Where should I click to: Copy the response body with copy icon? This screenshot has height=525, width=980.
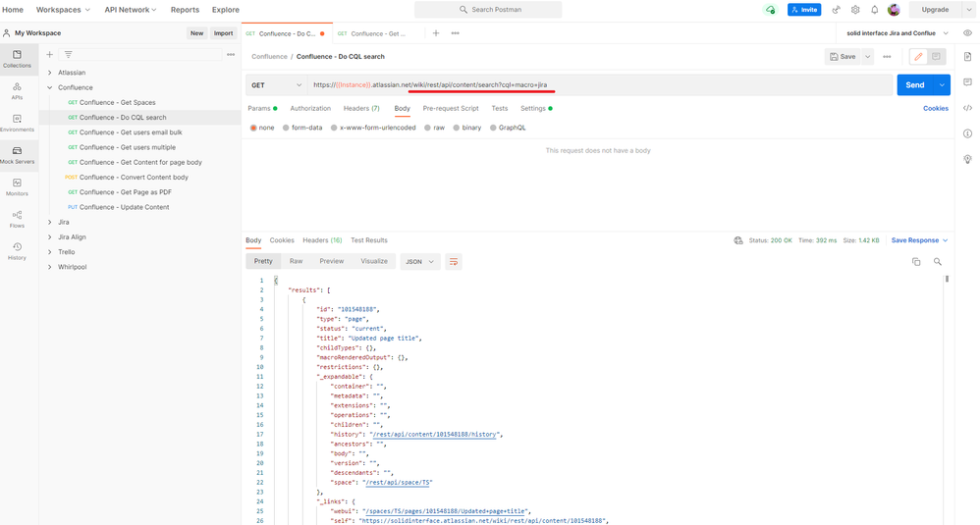point(916,262)
